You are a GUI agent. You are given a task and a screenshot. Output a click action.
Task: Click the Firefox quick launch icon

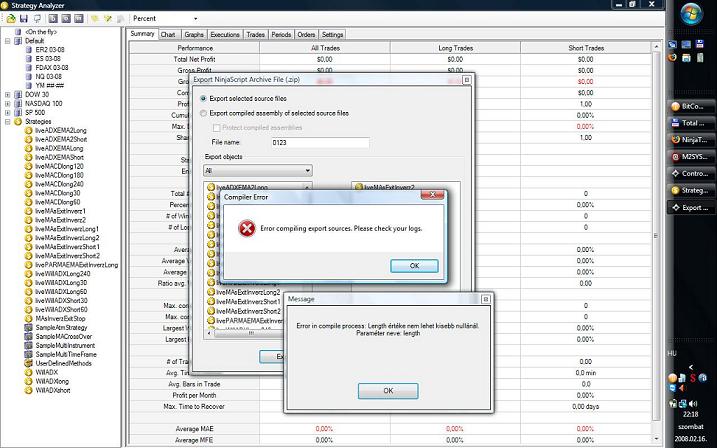pyautogui.click(x=672, y=58)
